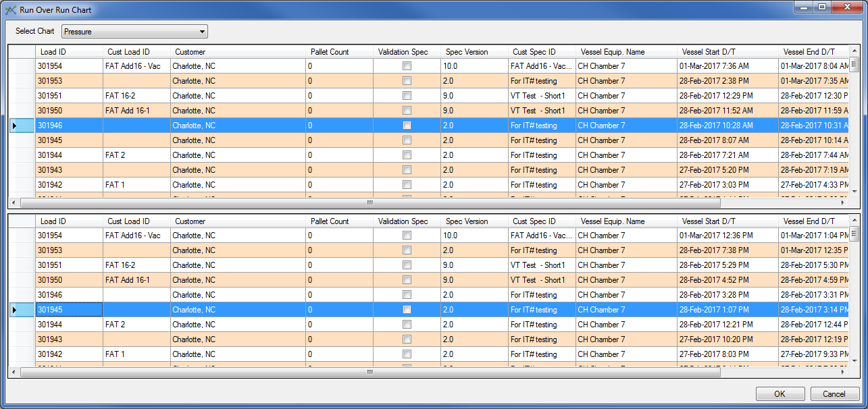The image size is (868, 409).
Task: Click the bottom grid's vertical scroll up arrow
Action: click(x=854, y=221)
